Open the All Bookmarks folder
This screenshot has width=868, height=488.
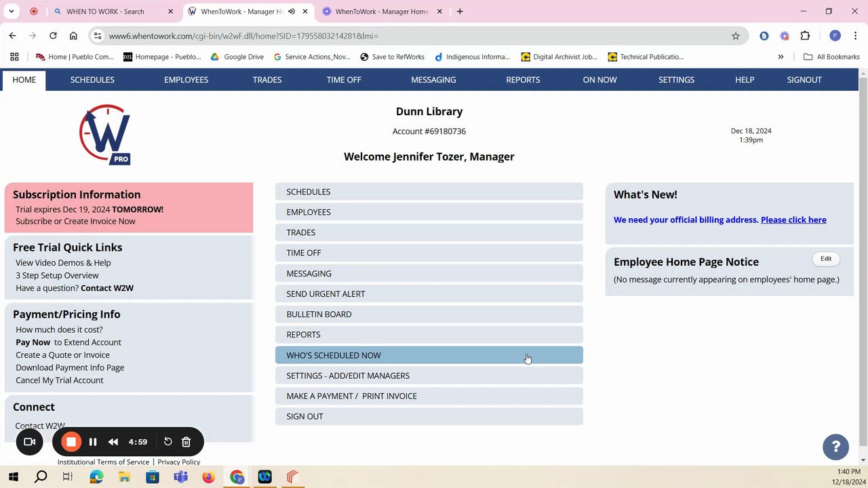pos(831,57)
